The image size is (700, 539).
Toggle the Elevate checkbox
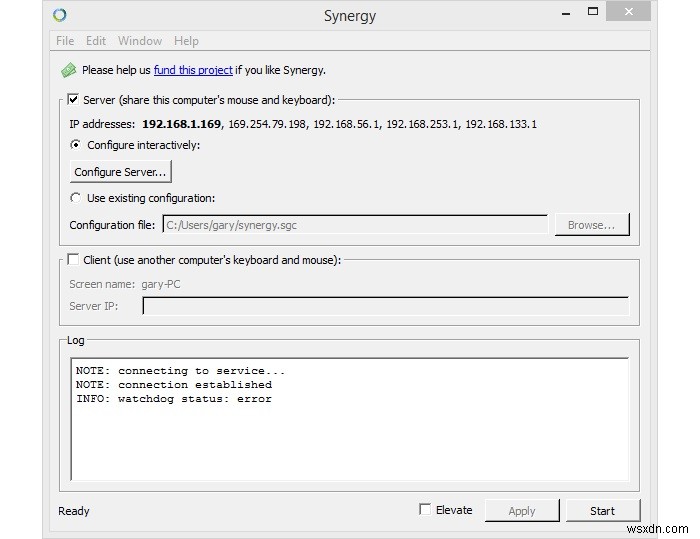point(425,510)
